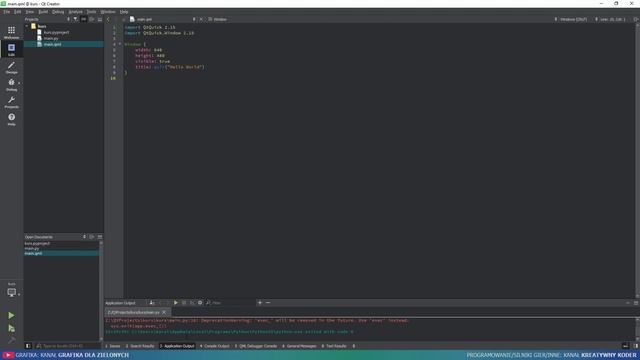Viewport: 640px width, 360px height.
Task: Click the split editor button
Action: point(636,19)
